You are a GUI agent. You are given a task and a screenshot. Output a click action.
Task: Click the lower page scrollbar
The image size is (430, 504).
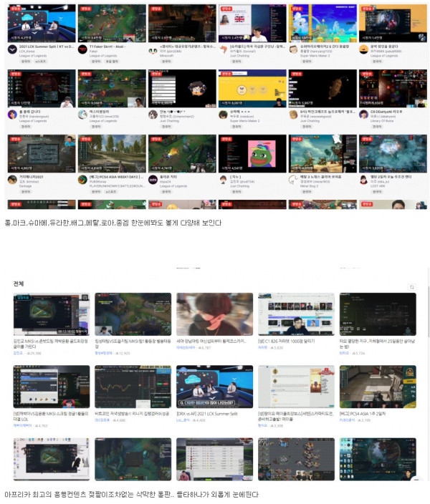tap(428, 312)
